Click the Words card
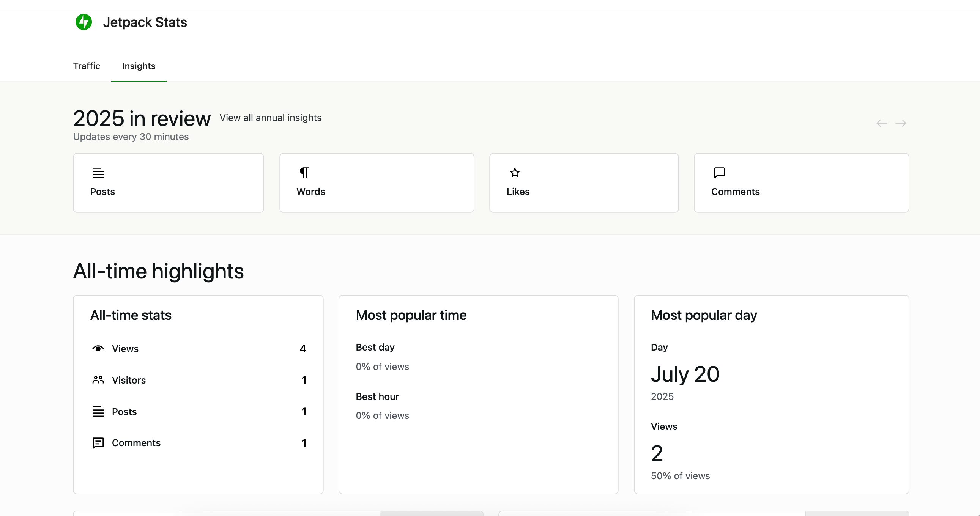Viewport: 980px width, 516px height. click(x=377, y=183)
